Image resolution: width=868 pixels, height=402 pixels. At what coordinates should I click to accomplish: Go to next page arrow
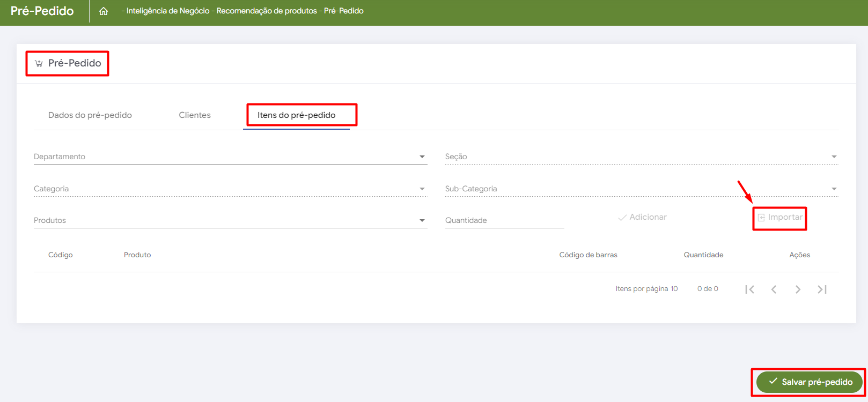pyautogui.click(x=798, y=289)
